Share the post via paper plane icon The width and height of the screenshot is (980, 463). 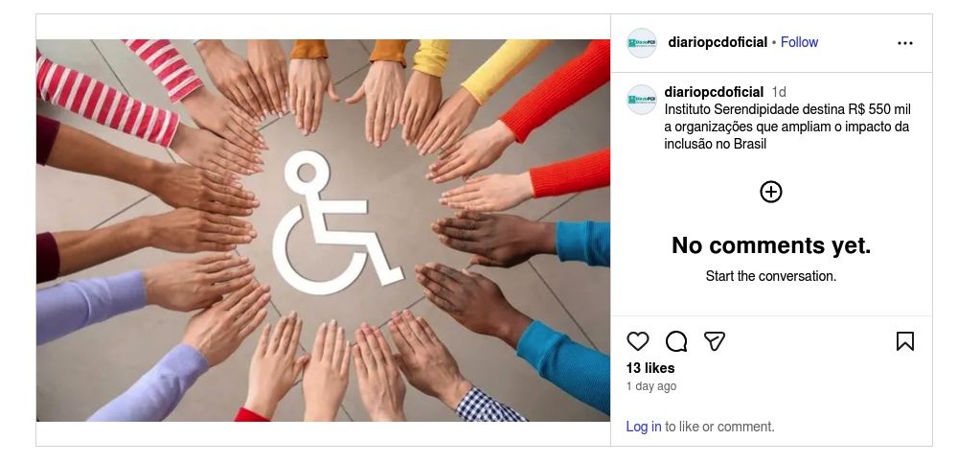(x=715, y=341)
